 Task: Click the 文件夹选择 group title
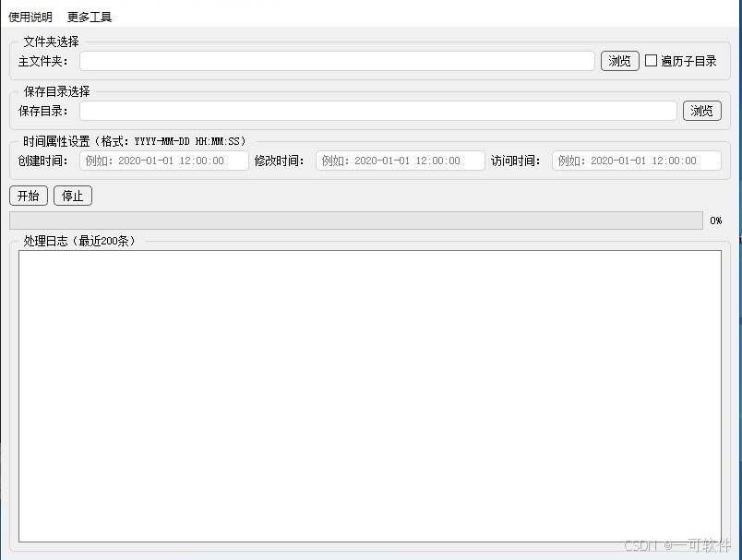tap(51, 42)
